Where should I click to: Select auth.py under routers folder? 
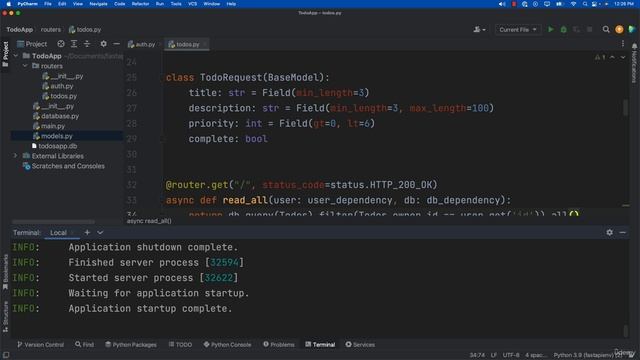(62, 86)
